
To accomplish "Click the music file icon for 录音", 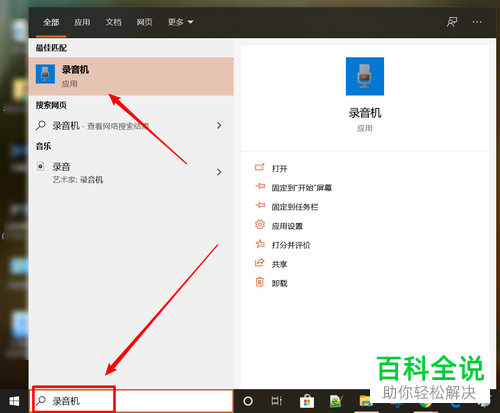I will (x=40, y=166).
